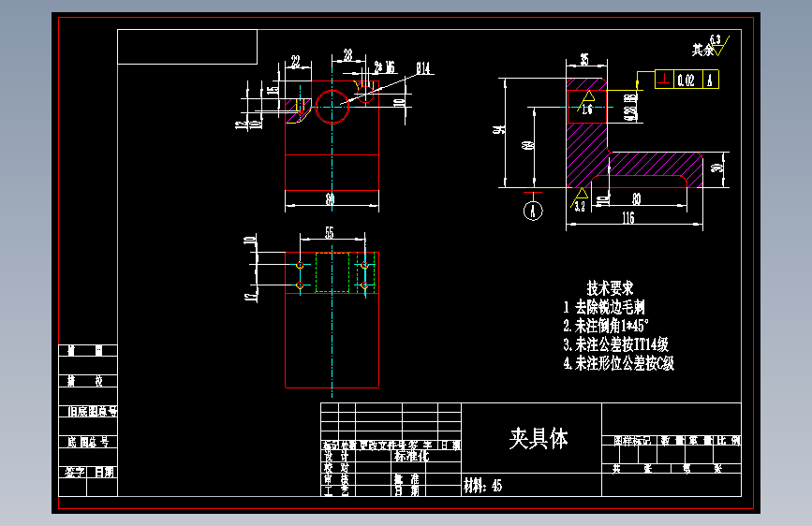Screen dimensions: 812x526
Task: Click the note '2. 未注倒角1*45°'
Action: 605,326
